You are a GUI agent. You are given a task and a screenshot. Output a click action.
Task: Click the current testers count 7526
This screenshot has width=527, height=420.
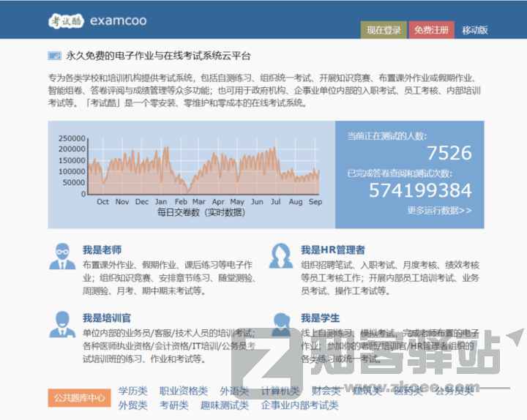449,153
